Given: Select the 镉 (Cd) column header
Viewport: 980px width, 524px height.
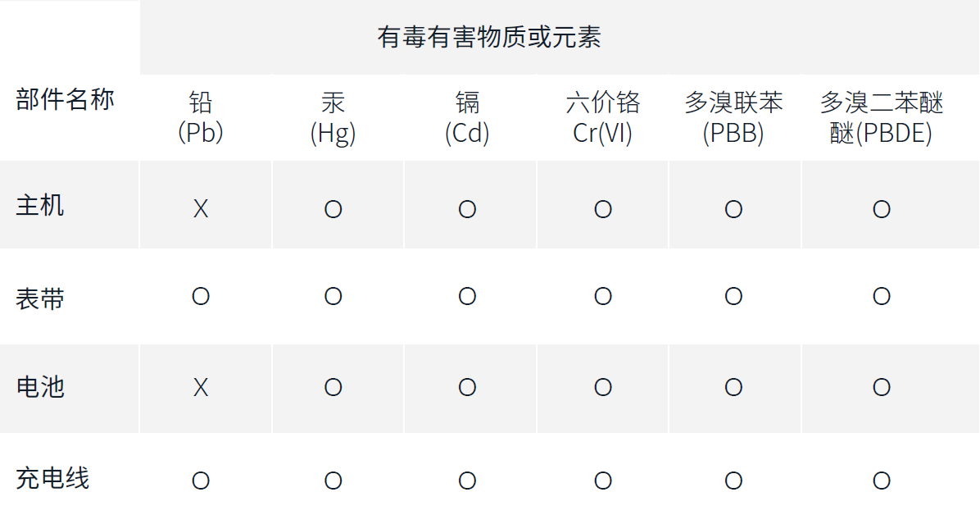Looking at the screenshot, I should click(x=467, y=117).
